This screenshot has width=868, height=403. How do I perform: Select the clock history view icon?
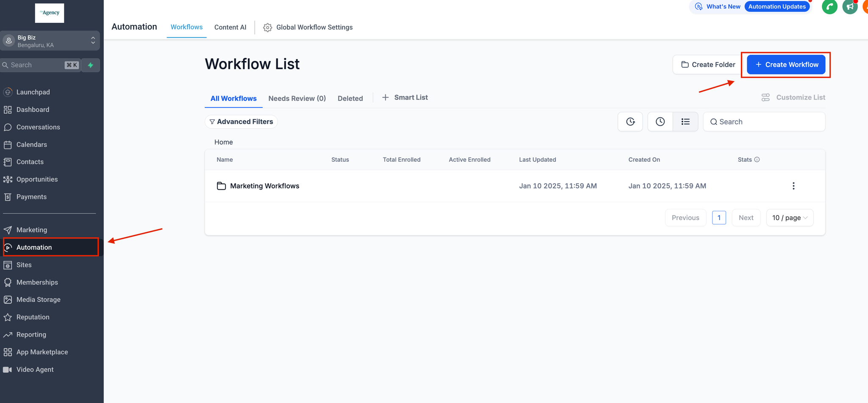pyautogui.click(x=660, y=122)
